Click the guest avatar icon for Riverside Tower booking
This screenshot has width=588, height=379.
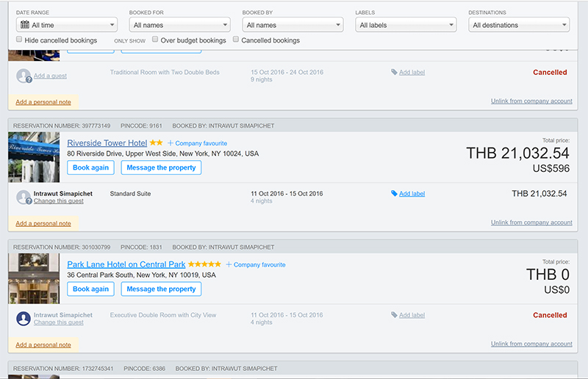(23, 197)
